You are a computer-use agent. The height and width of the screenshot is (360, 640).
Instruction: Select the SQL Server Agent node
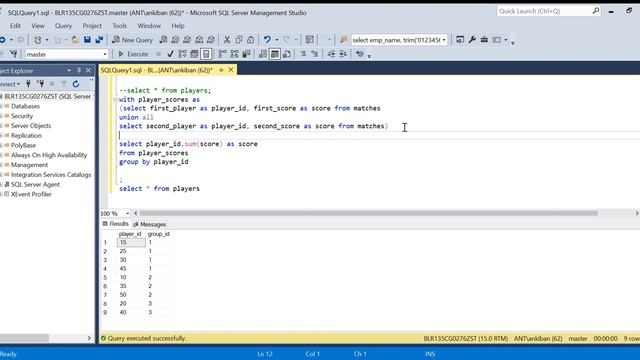point(35,184)
